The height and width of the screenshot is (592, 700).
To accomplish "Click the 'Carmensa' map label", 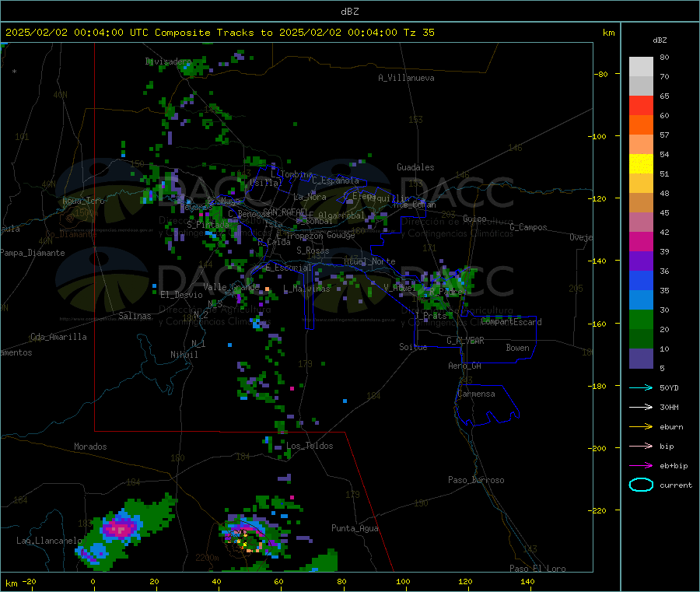I will 476,394.
